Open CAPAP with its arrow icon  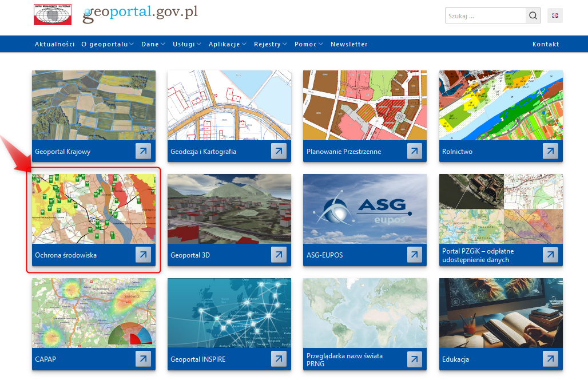coord(143,359)
